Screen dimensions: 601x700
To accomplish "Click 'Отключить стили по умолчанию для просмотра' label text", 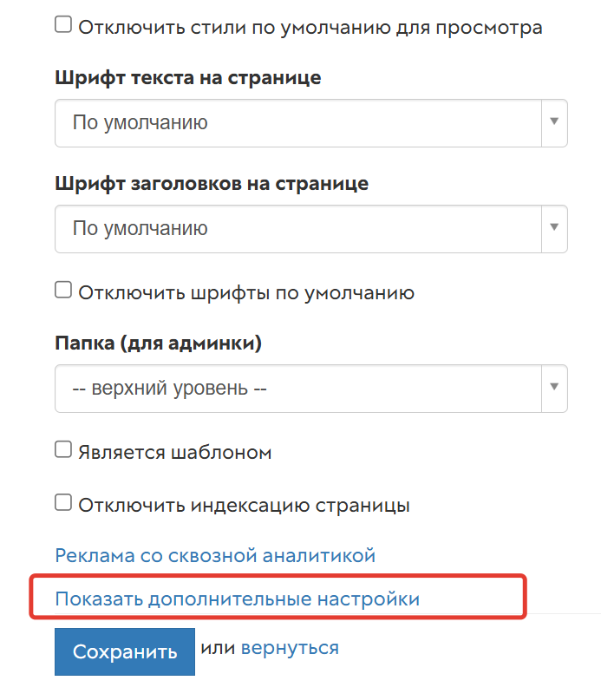I will tap(310, 27).
